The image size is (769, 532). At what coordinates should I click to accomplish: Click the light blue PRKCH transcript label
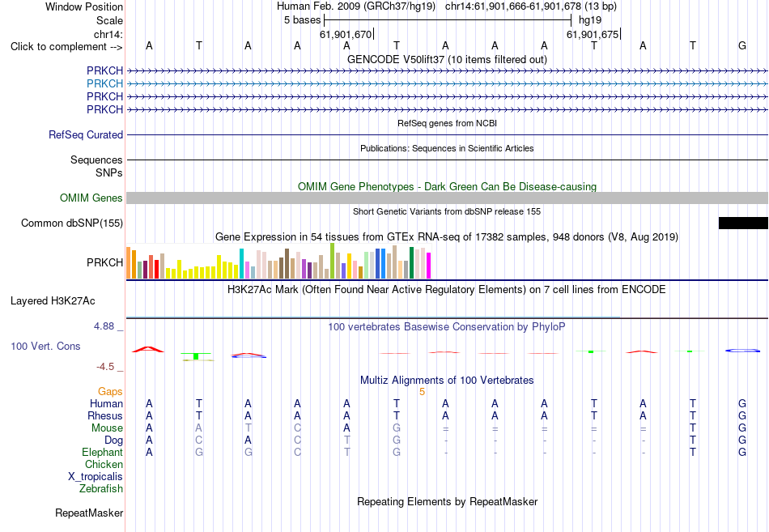pyautogui.click(x=104, y=83)
